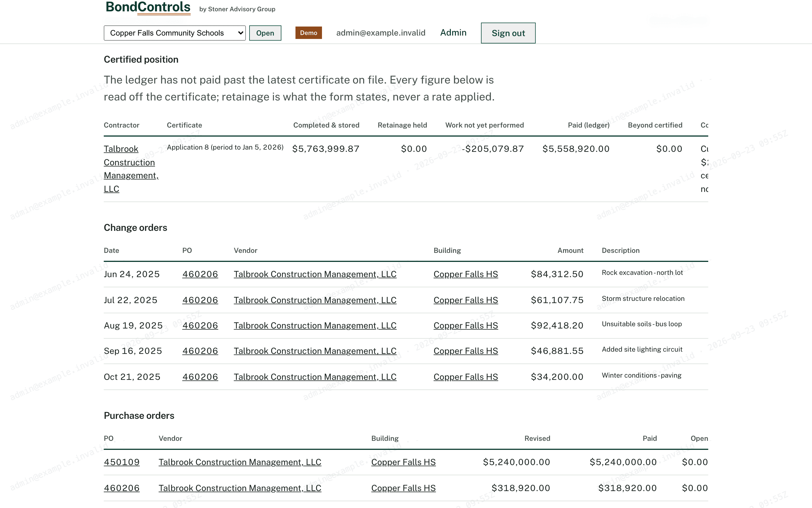The image size is (812, 508).
Task: Open PO 460206 in Oct 21, 2025 change order
Action: (200, 377)
